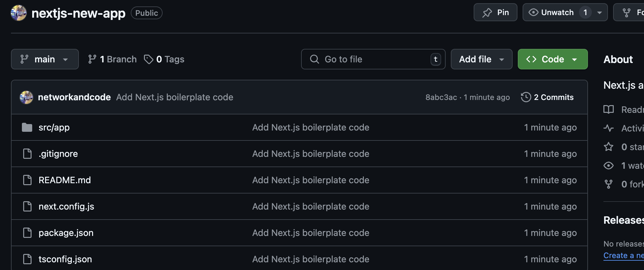Focus the Go to file search field
Screen dimensions: 644x270
point(373,59)
